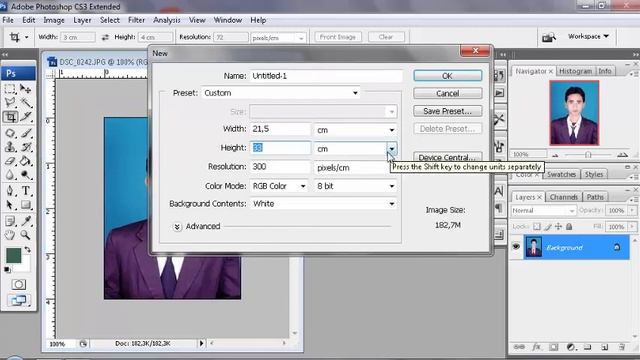
Task: Open the File menu
Action: [8, 20]
